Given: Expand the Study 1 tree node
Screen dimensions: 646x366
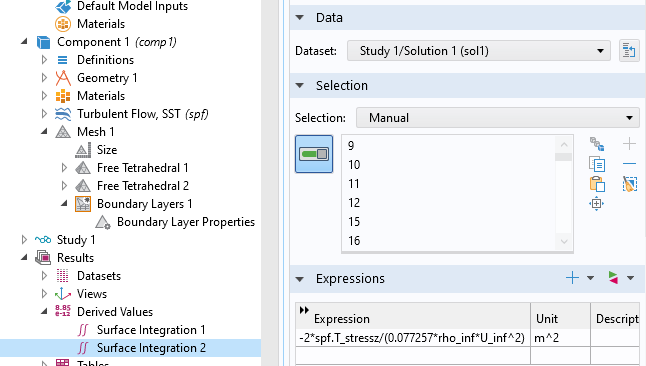Looking at the screenshot, I should (x=24, y=240).
